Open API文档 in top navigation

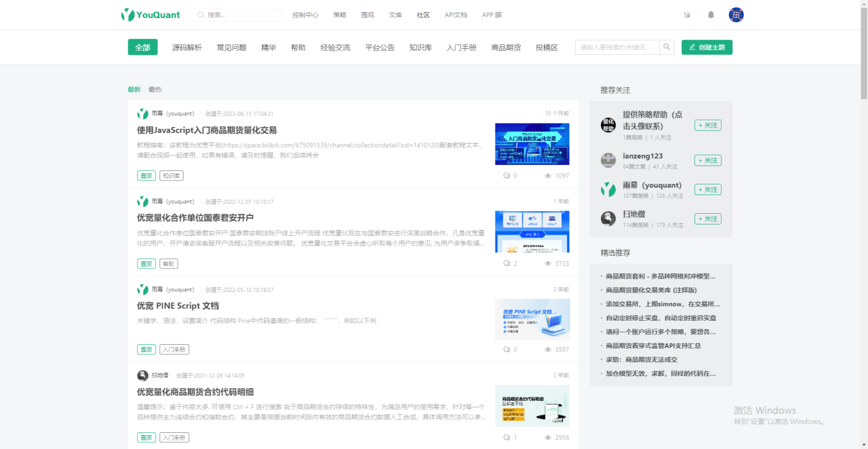(x=456, y=15)
